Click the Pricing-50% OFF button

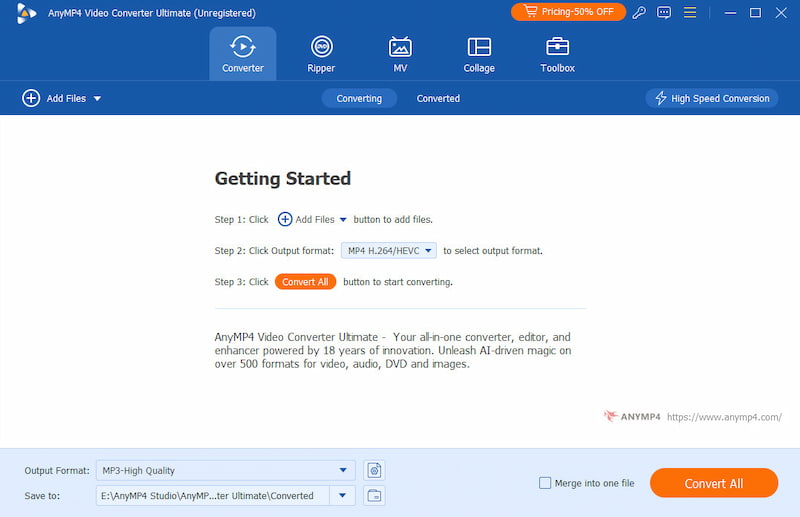(567, 12)
